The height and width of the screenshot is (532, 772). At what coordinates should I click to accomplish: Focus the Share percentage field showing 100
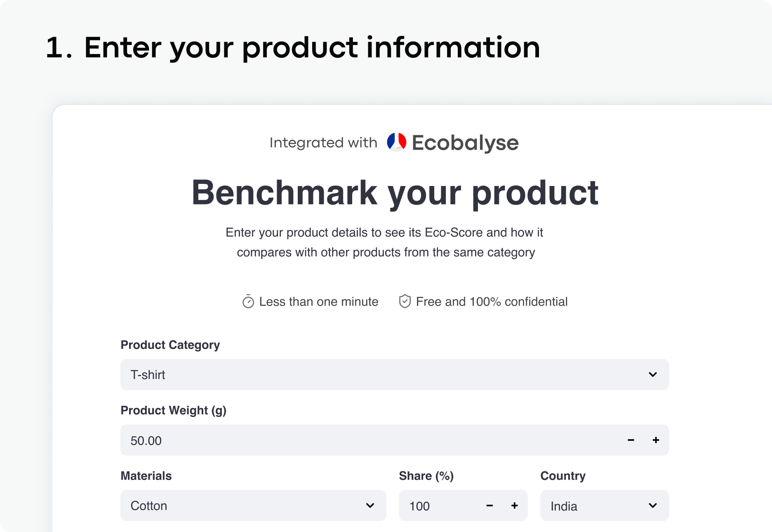(437, 506)
